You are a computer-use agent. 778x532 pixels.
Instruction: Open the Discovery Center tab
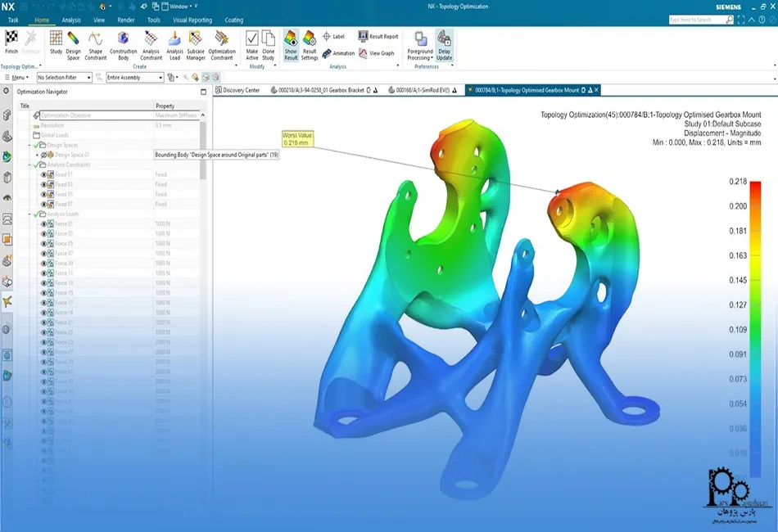pyautogui.click(x=237, y=90)
